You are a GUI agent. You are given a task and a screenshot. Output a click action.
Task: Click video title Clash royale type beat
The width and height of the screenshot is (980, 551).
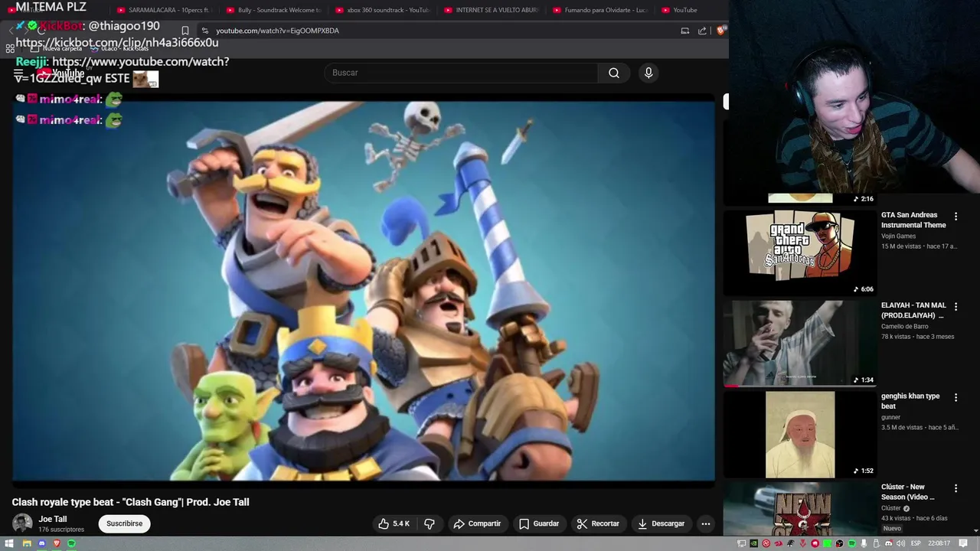(130, 502)
